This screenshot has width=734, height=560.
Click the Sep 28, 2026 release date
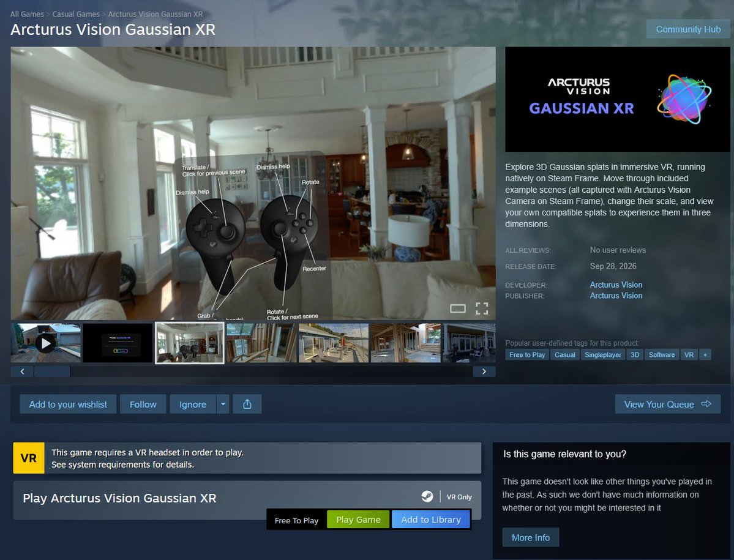[x=613, y=266]
